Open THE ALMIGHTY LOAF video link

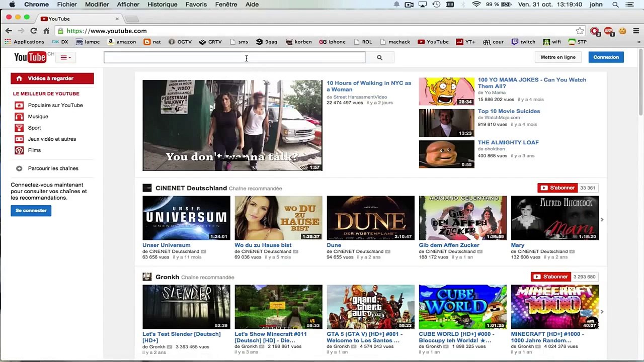tap(508, 142)
